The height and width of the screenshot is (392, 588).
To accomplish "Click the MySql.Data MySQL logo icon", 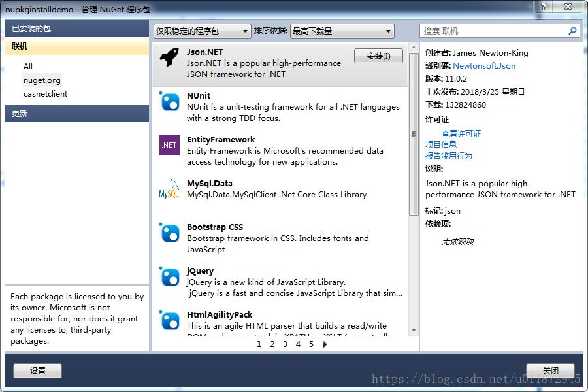I will point(169,189).
